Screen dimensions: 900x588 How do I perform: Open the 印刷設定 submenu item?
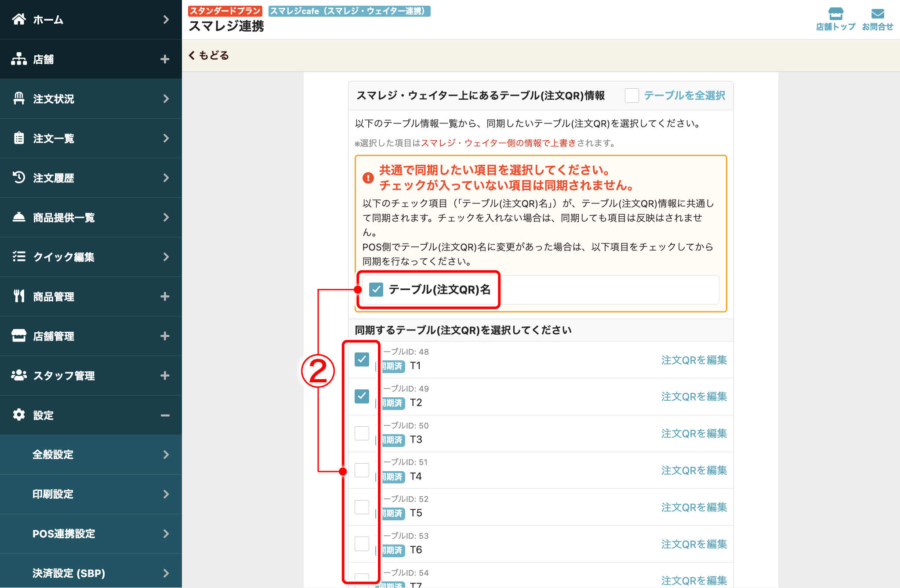(91, 494)
